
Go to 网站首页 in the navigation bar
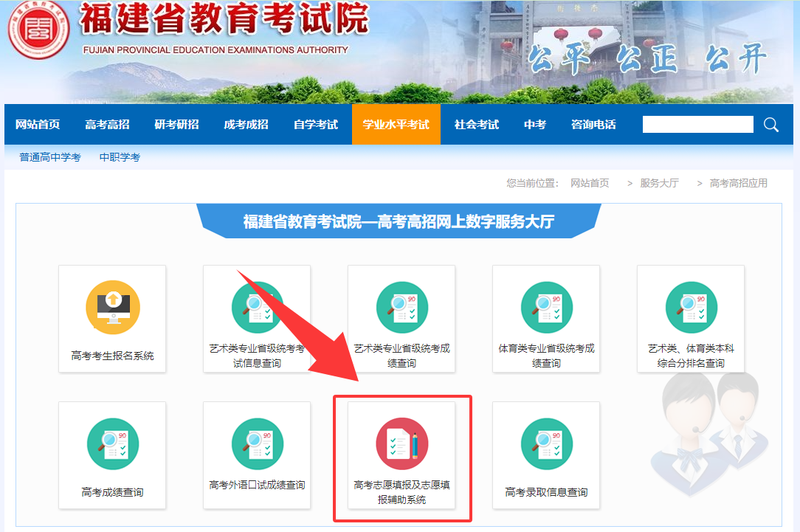pos(38,125)
